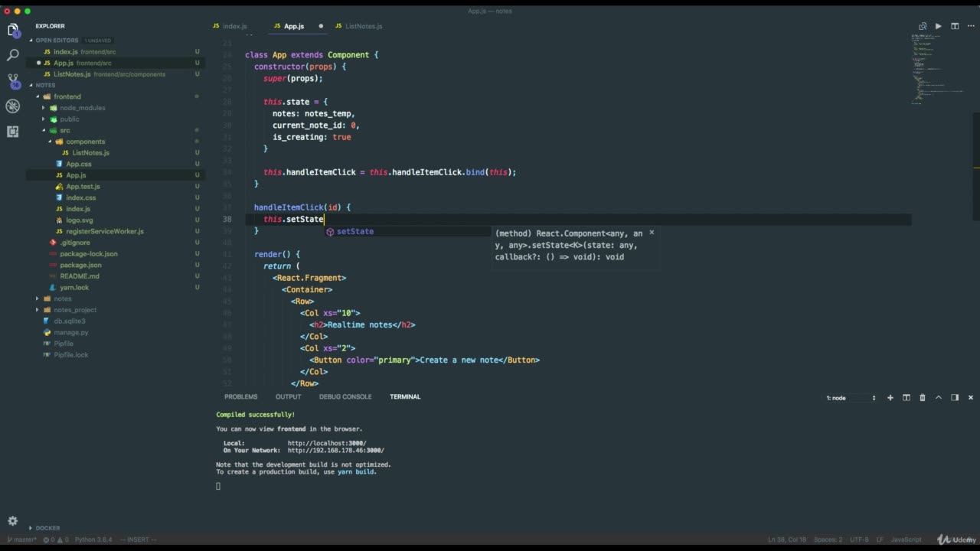This screenshot has width=980, height=551.
Task: Open the Problems panel tab
Action: tap(241, 396)
